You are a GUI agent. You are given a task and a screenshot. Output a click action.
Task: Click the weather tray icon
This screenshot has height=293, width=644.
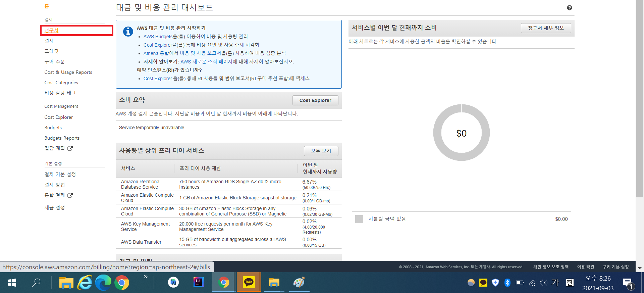tap(471, 283)
